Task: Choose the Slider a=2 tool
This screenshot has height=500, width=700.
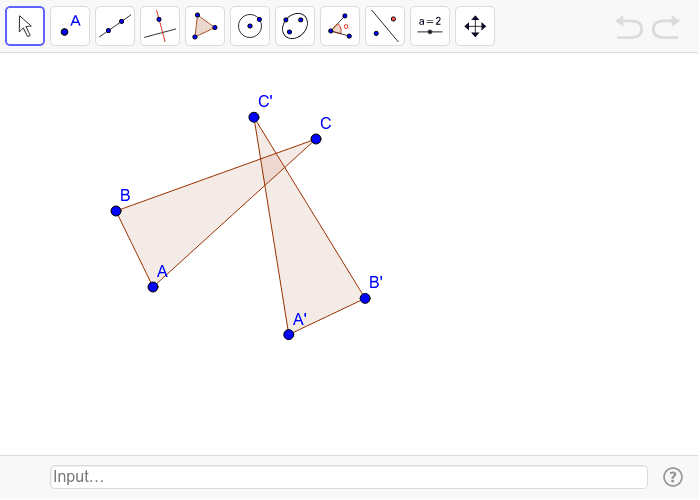Action: coord(430,26)
